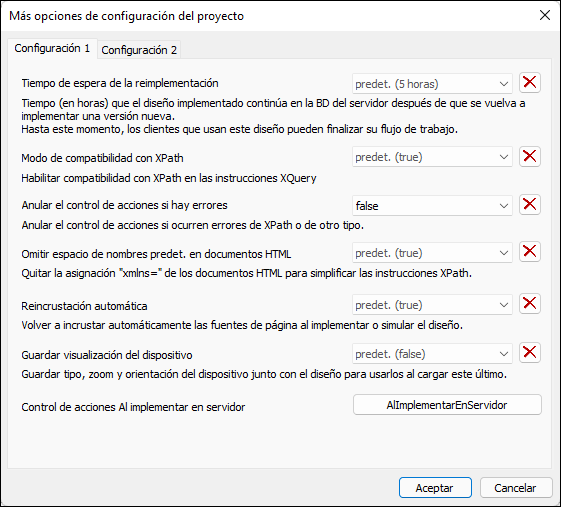This screenshot has height=507, width=561.
Task: Open the dropdown showing false
Action: pyautogui.click(x=432, y=206)
